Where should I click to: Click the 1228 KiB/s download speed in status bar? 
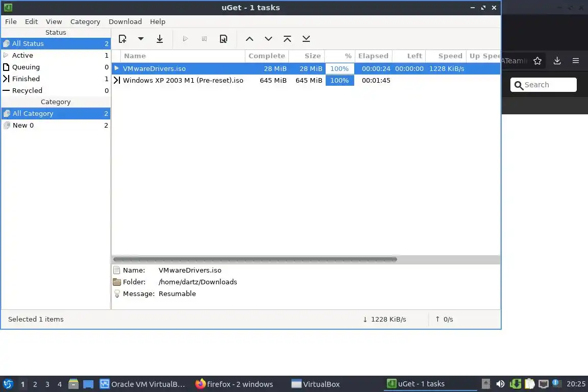pos(388,319)
